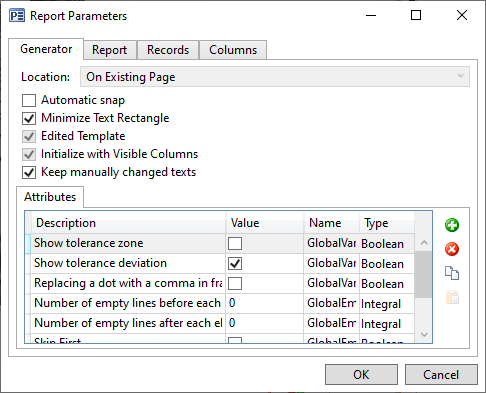486x393 pixels.
Task: Check the Show tolerance zone value box
Action: point(235,243)
